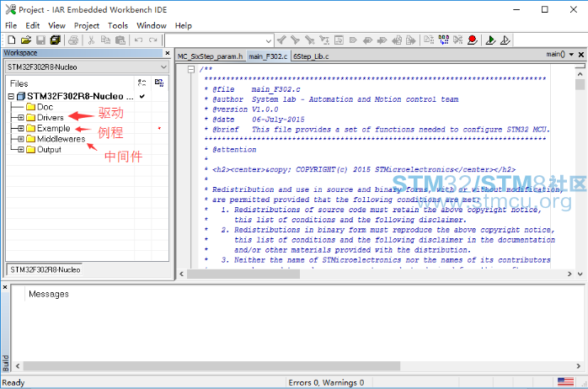Click the Find toolbar icon

click(310, 40)
